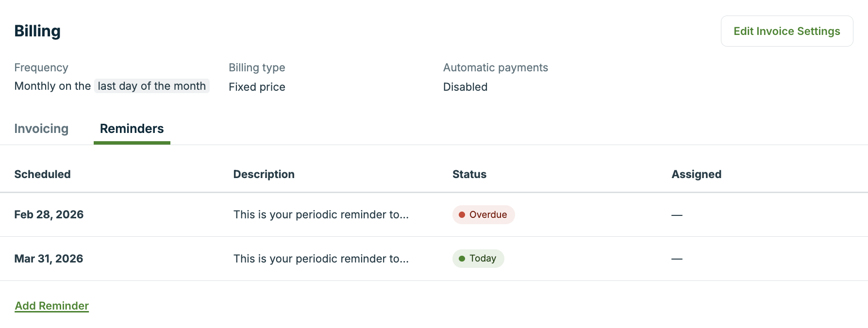Click today's reminder description text

click(x=321, y=259)
